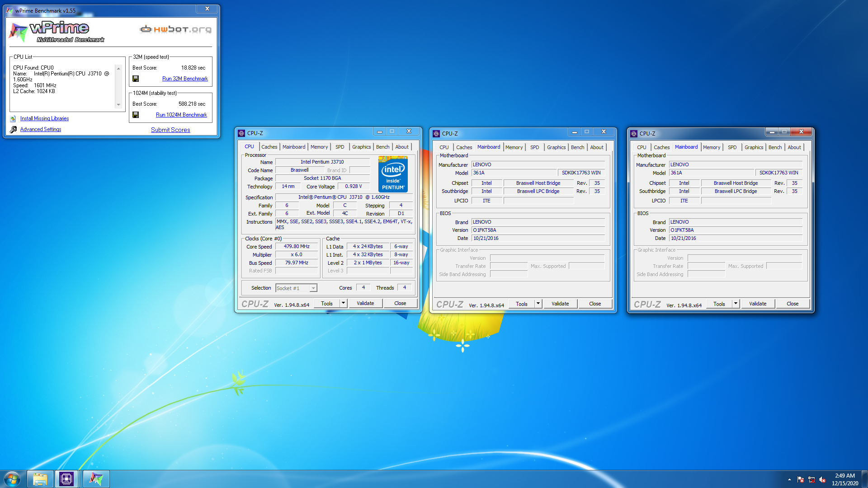The width and height of the screenshot is (868, 488).
Task: Expand Tools dropdown arrow in first CPU-Z
Action: click(x=343, y=303)
